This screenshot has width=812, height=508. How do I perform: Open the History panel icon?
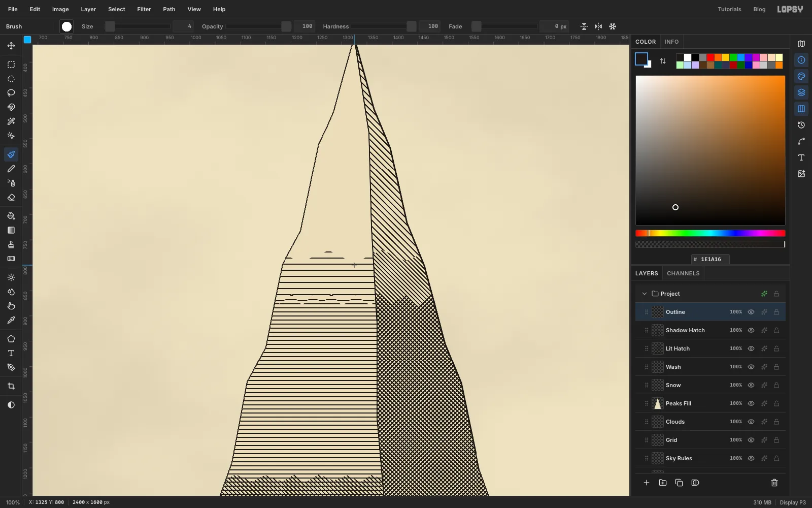tap(801, 125)
